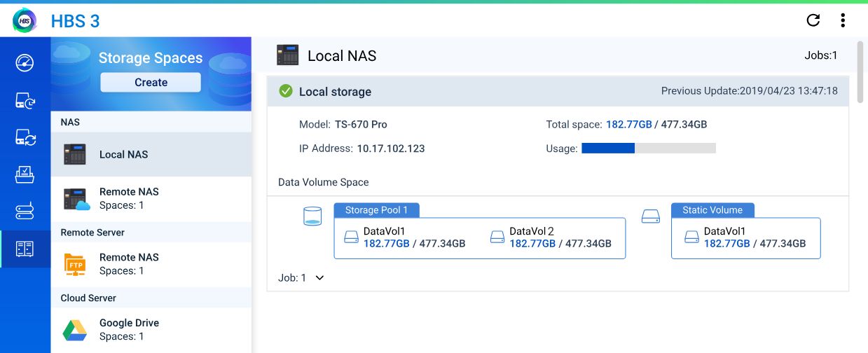Click the Jobs:1 counter text
This screenshot has width=868, height=353.
coord(821,55)
